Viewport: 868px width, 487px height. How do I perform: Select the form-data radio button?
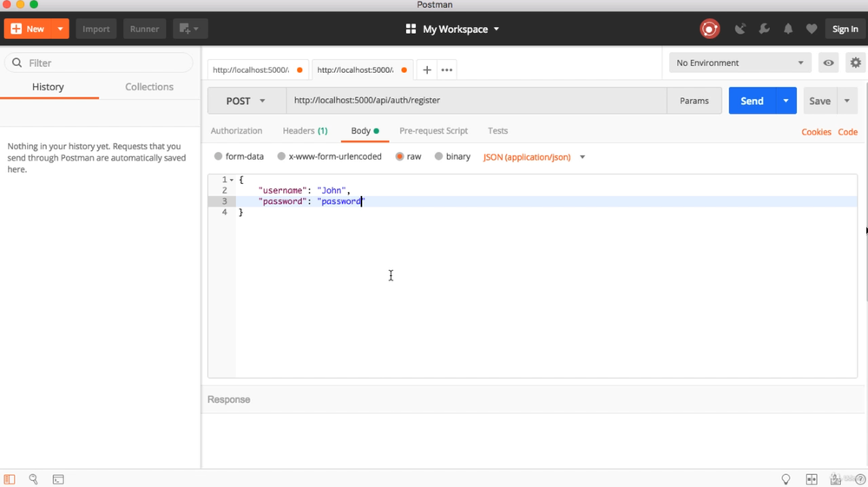pos(219,156)
